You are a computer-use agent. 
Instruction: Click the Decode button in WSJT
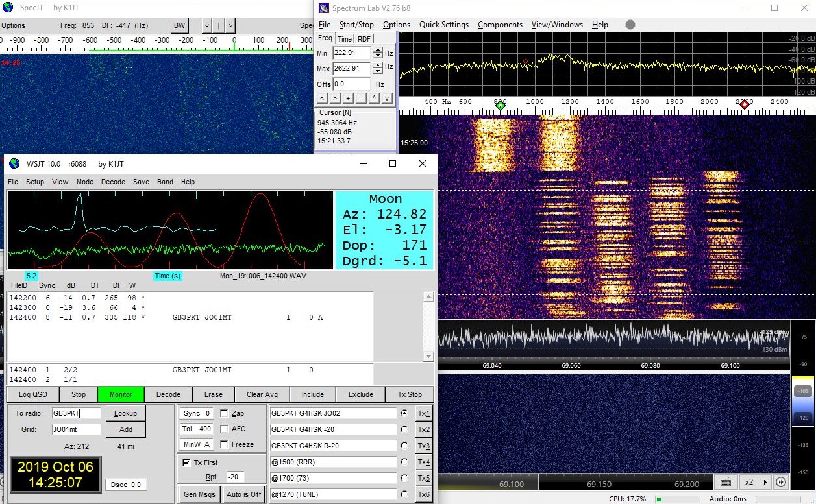click(x=168, y=394)
